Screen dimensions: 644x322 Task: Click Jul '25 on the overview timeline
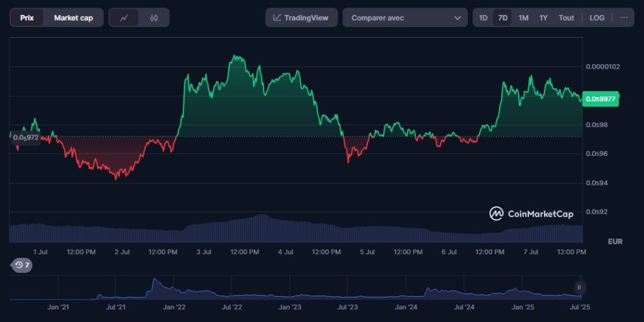coord(580,307)
